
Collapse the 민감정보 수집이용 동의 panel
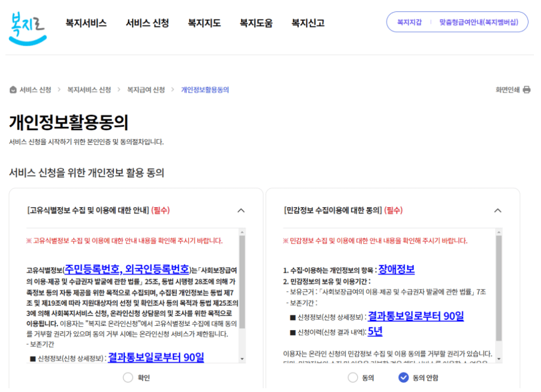pos(498,211)
